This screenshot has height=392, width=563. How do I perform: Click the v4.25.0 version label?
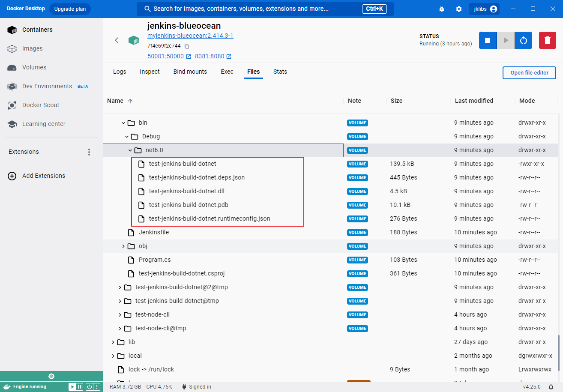[533, 387]
